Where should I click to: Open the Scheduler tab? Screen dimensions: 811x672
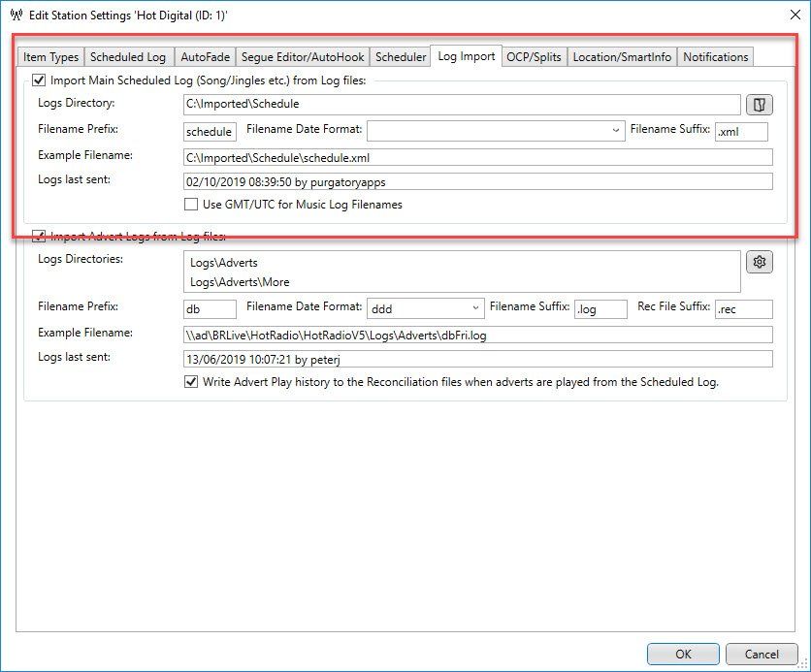(401, 57)
